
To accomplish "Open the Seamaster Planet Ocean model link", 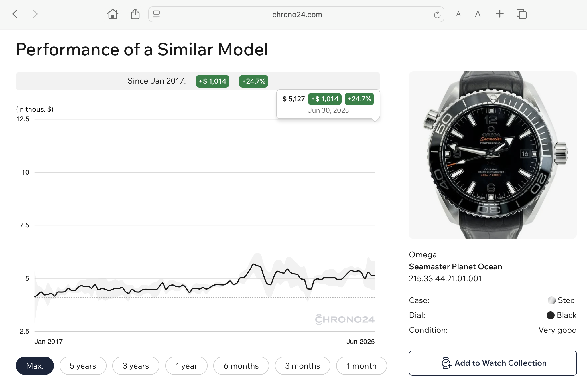I will pos(455,266).
